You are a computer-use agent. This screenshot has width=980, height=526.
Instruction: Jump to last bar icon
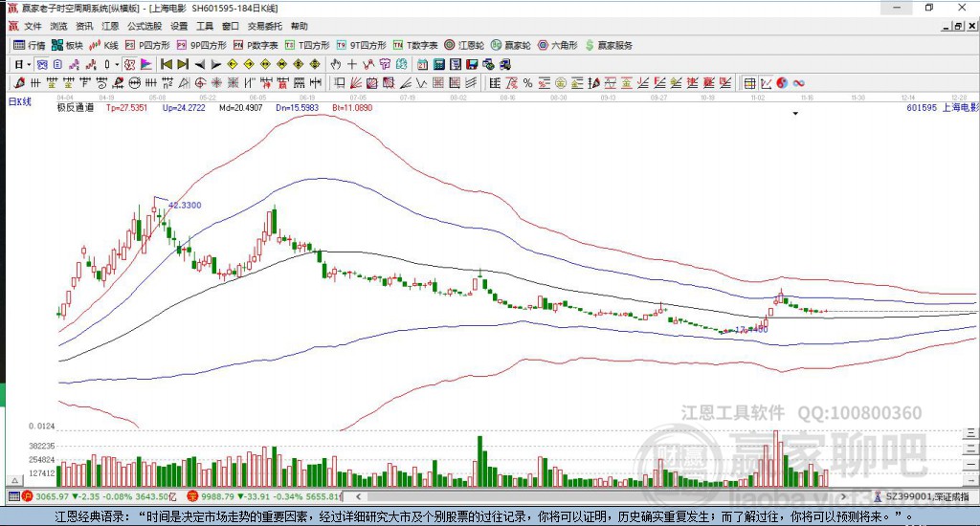click(x=183, y=64)
